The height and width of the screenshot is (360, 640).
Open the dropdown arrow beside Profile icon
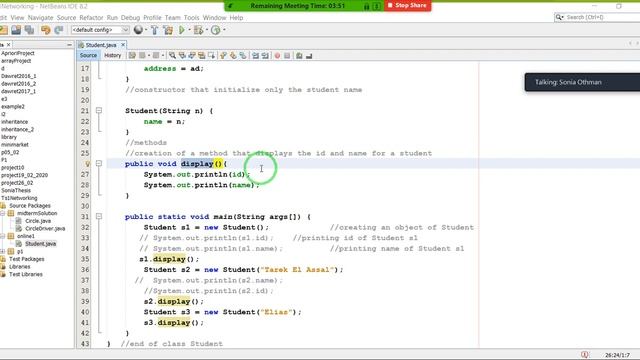click(x=224, y=30)
